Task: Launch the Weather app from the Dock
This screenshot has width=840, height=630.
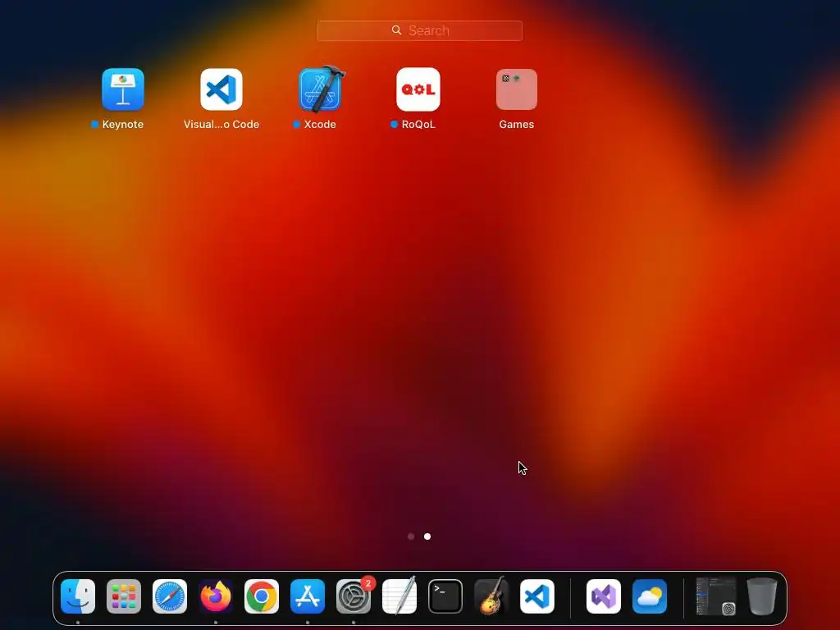Action: pos(650,596)
